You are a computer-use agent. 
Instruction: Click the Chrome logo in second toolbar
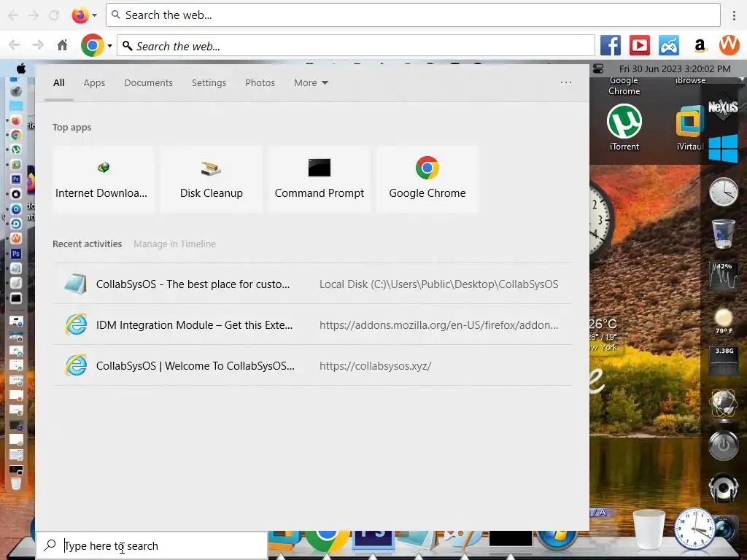click(x=93, y=46)
